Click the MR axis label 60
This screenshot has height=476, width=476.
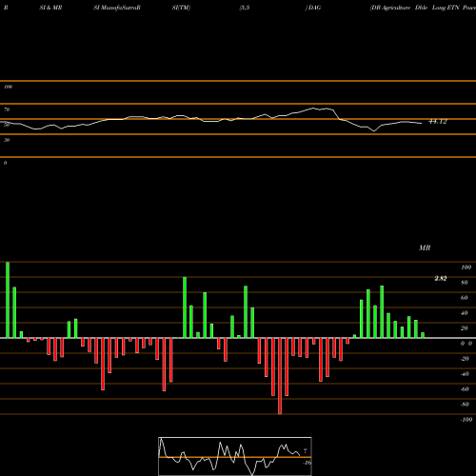point(465,298)
